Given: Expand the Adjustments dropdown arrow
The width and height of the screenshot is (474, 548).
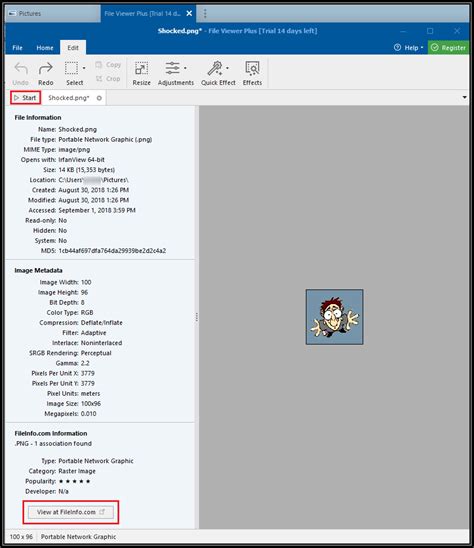Looking at the screenshot, I should 185,68.
